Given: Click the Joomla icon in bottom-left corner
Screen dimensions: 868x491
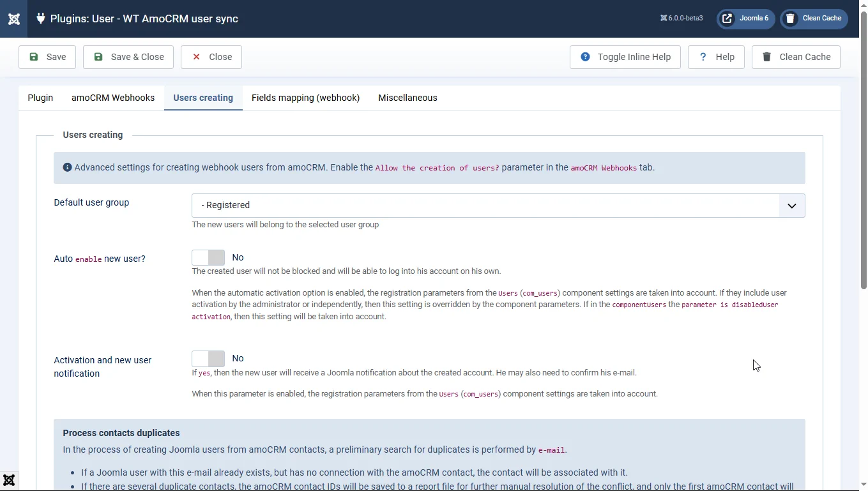Looking at the screenshot, I should click(9, 480).
